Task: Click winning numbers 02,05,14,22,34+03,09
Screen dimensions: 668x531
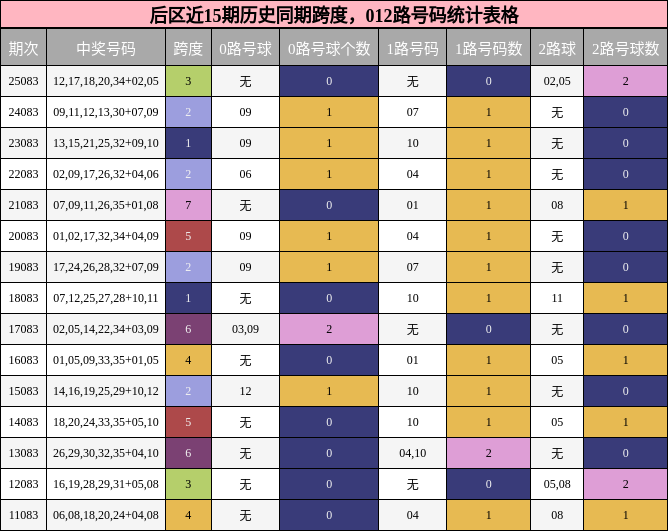Action: [106, 329]
